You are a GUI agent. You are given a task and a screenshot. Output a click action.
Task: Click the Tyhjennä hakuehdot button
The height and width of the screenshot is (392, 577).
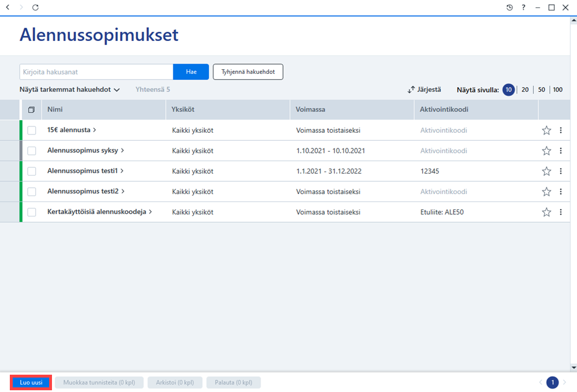(248, 72)
